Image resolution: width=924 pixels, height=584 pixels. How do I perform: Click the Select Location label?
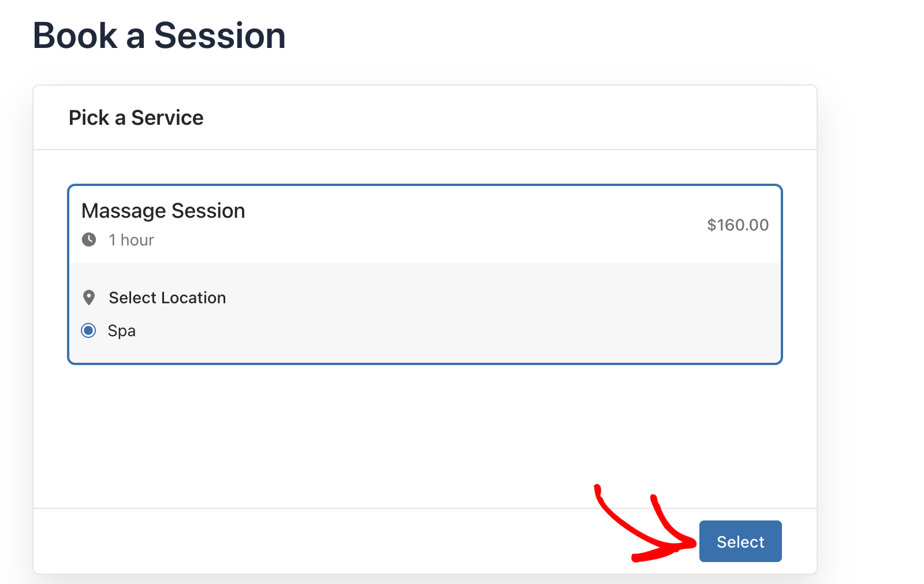tap(167, 297)
